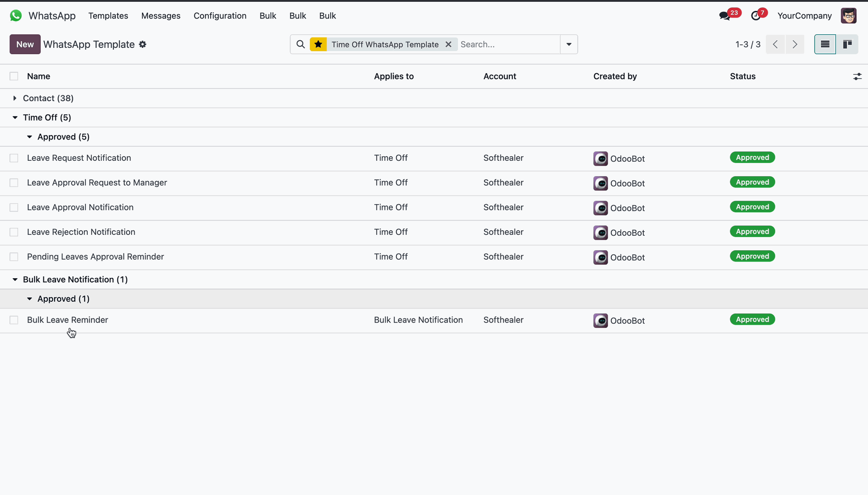Remove the Time Off WhatsApp Template filter
The width and height of the screenshot is (868, 495).
[448, 44]
